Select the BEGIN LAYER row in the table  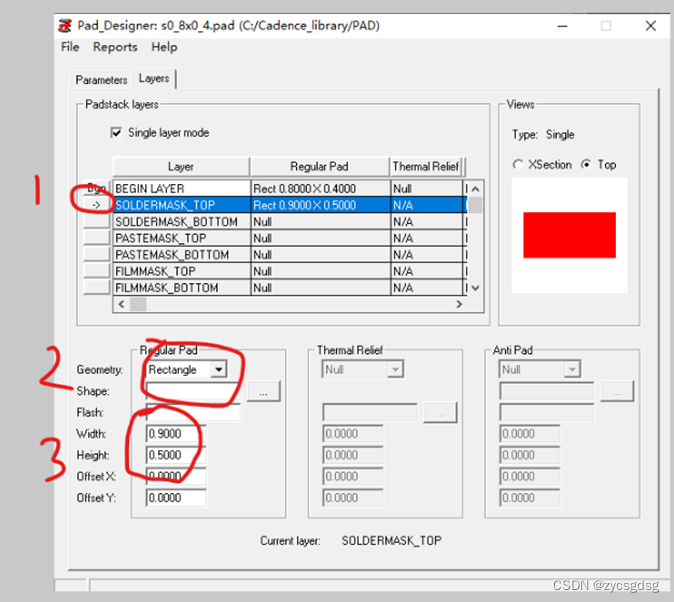point(180,188)
